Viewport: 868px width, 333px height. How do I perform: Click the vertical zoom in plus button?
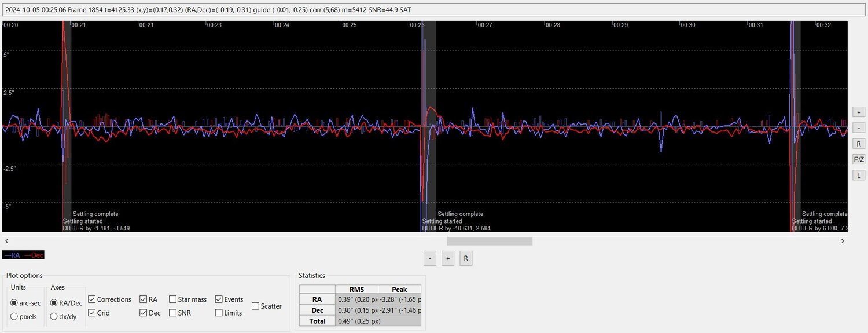click(859, 112)
